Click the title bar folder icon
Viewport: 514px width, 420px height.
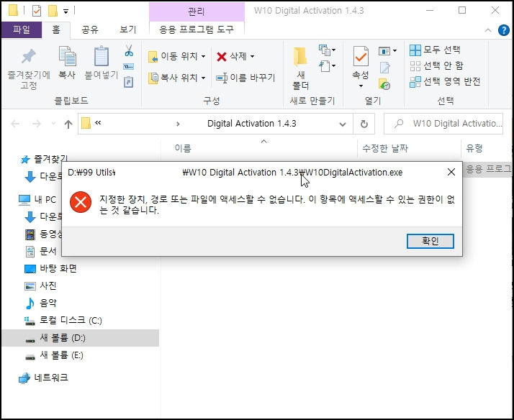coord(13,10)
